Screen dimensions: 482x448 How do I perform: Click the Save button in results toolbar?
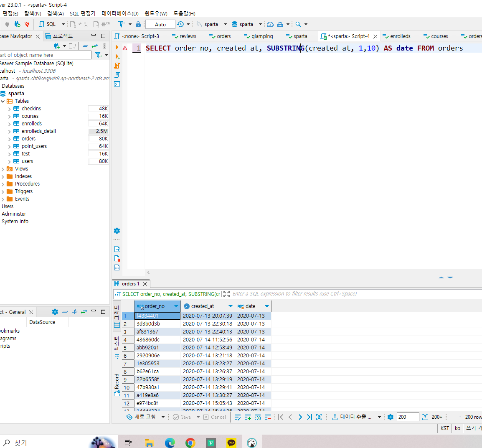pos(182,417)
